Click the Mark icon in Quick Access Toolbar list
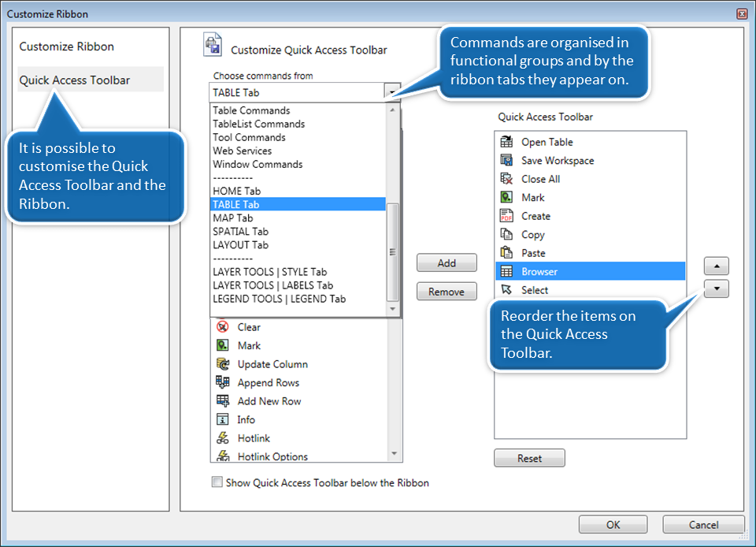Viewport: 756px width, 547px height. [x=506, y=197]
